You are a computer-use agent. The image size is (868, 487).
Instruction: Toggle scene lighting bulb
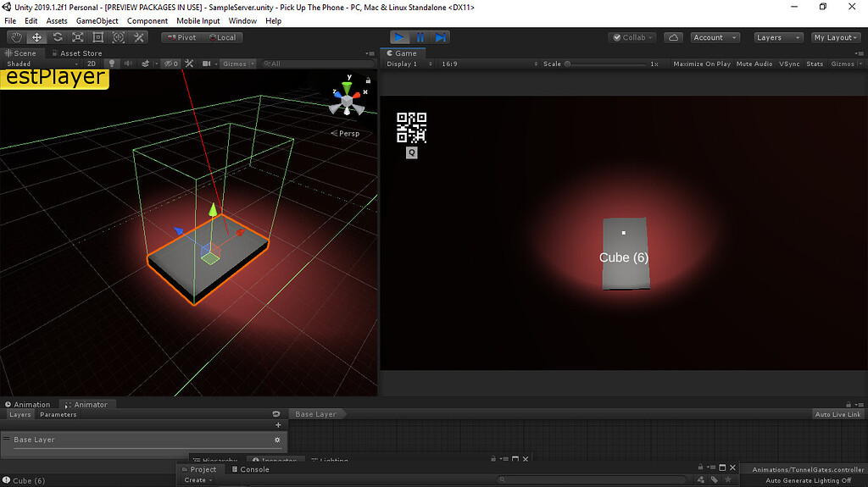pyautogui.click(x=110, y=64)
